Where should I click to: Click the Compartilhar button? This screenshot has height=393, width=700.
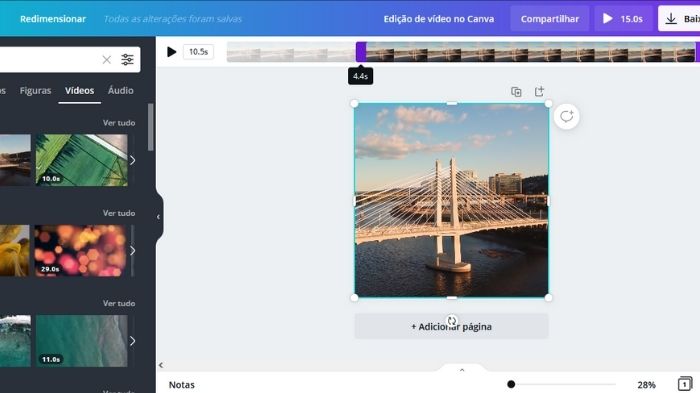[550, 19]
